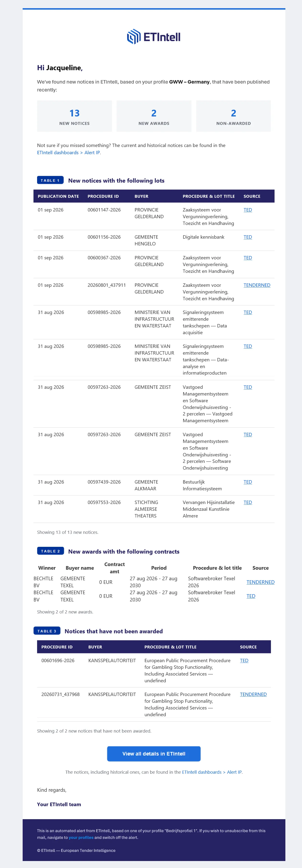Open TED source for procedure 00601147-2026
Image resolution: width=302 pixels, height=868 pixels.
pos(248,210)
